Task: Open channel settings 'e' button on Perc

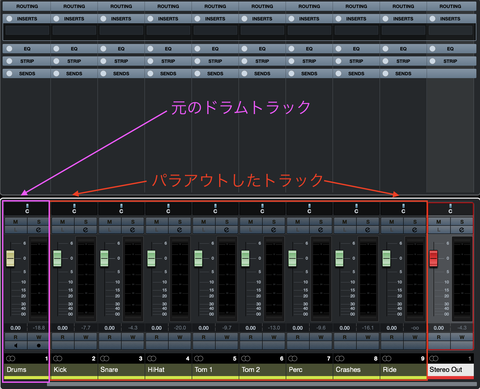Action: pyautogui.click(x=320, y=230)
